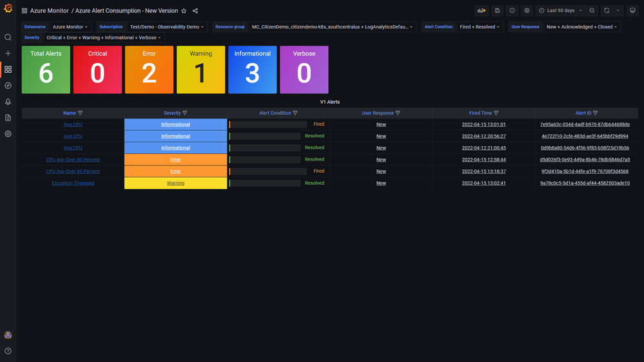Share the dashboard via share icon
This screenshot has width=644, height=362.
pyautogui.click(x=195, y=11)
